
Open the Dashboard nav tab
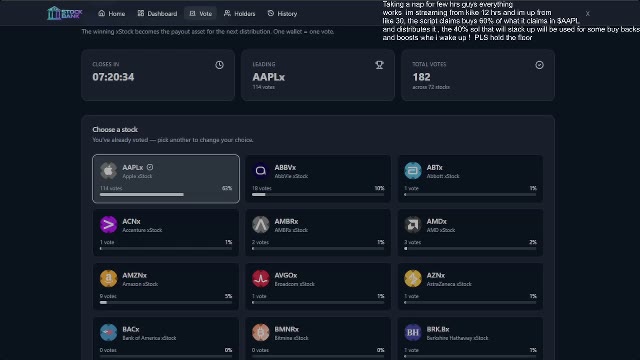tap(157, 13)
